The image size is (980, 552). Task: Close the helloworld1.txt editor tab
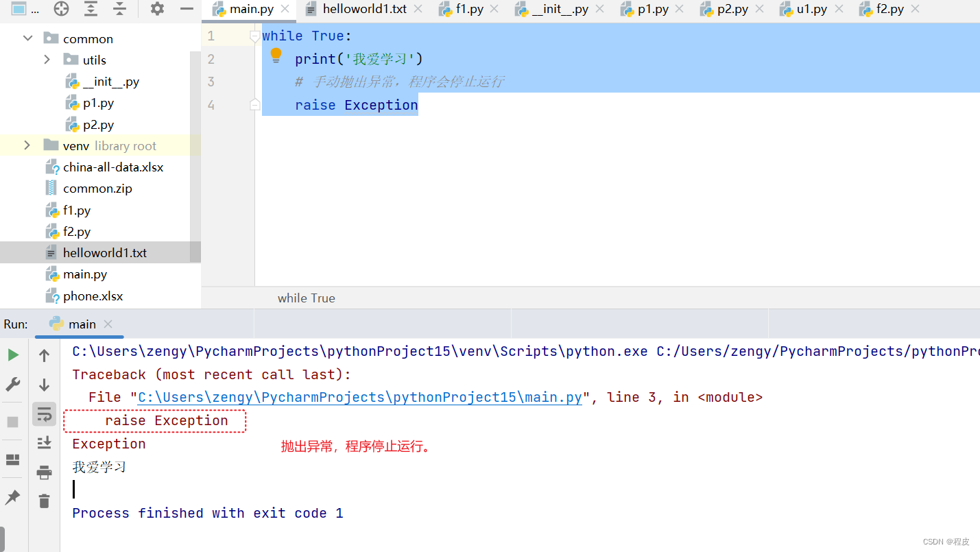click(x=418, y=10)
